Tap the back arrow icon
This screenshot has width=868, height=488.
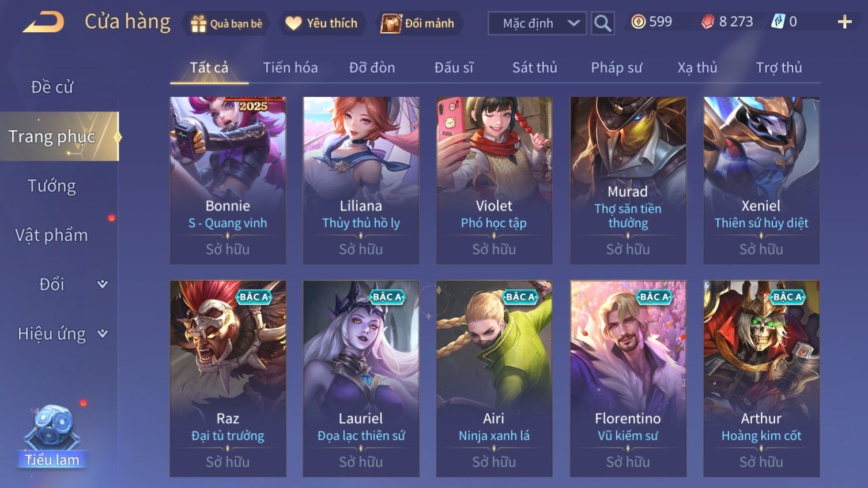pyautogui.click(x=43, y=22)
